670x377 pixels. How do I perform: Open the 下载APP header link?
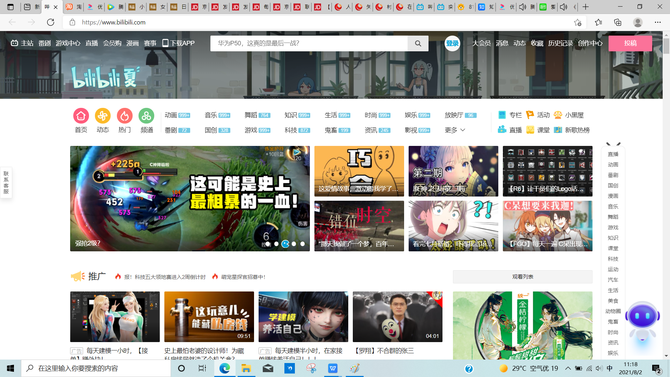tap(179, 43)
